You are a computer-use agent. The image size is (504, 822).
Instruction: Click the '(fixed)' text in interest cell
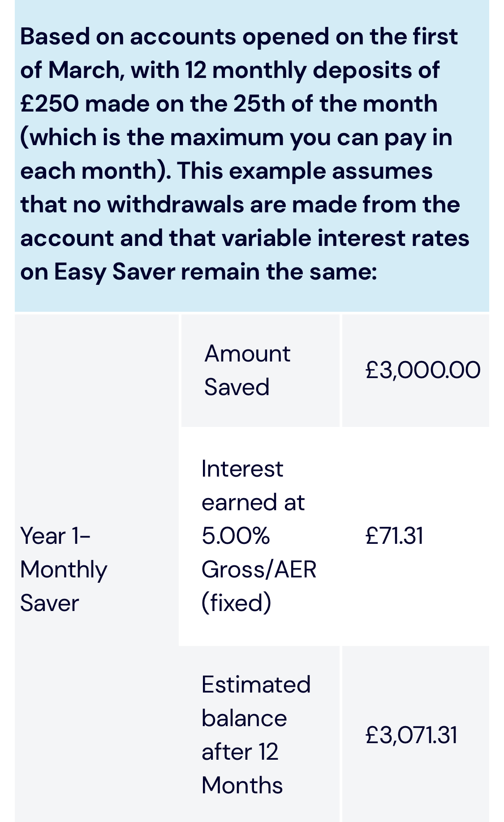tap(237, 603)
